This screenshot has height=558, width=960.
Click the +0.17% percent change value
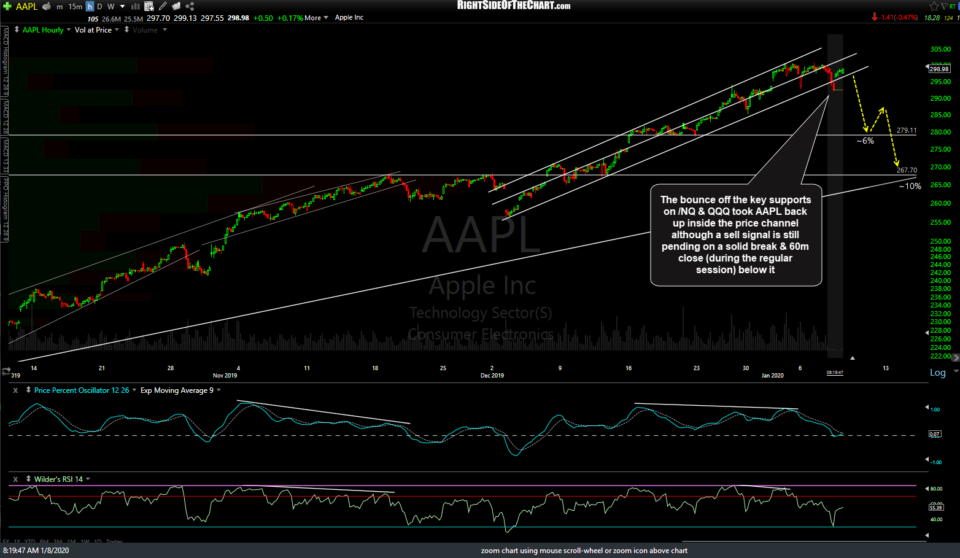click(x=290, y=18)
